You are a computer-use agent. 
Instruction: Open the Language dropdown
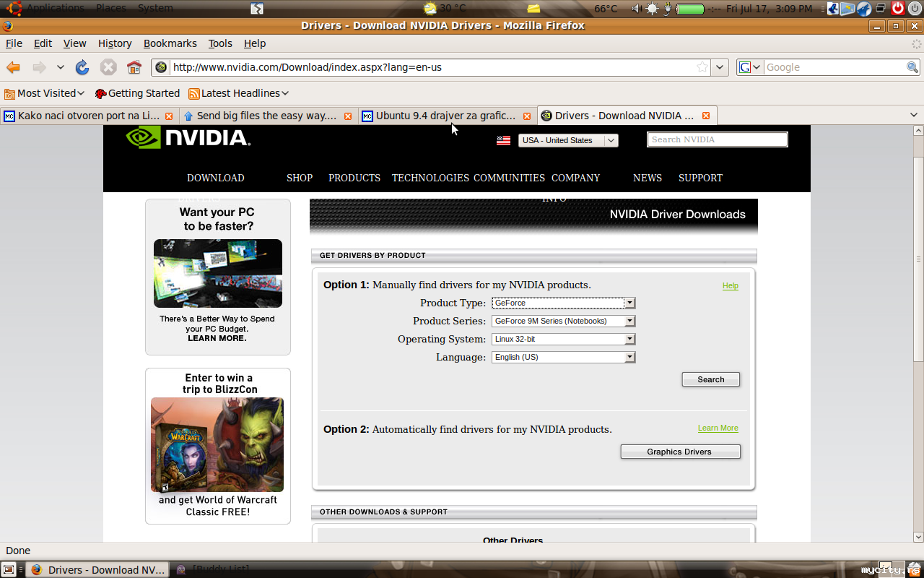pos(563,357)
